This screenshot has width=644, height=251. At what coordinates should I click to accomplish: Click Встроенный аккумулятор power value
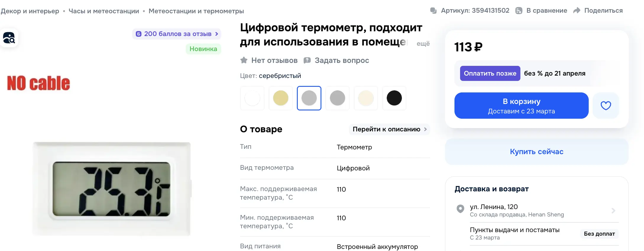377,247
